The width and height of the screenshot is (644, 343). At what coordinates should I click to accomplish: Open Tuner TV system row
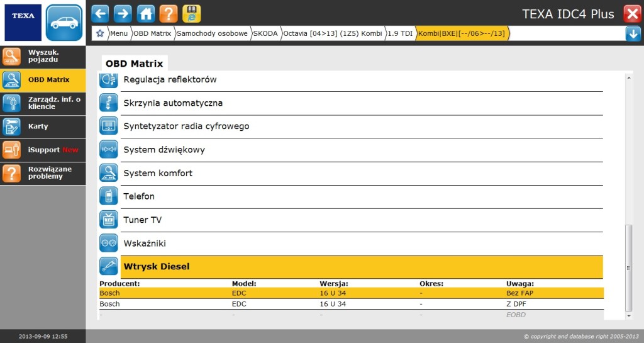[362, 220]
